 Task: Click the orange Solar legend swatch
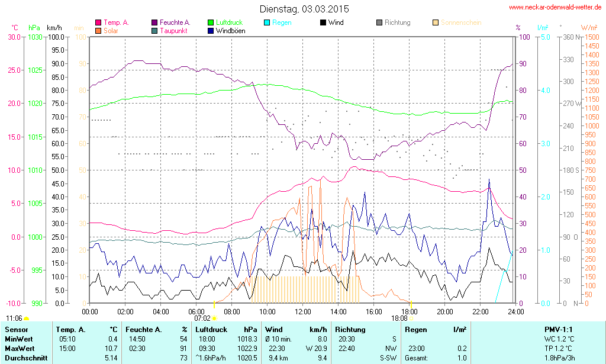coord(98,31)
